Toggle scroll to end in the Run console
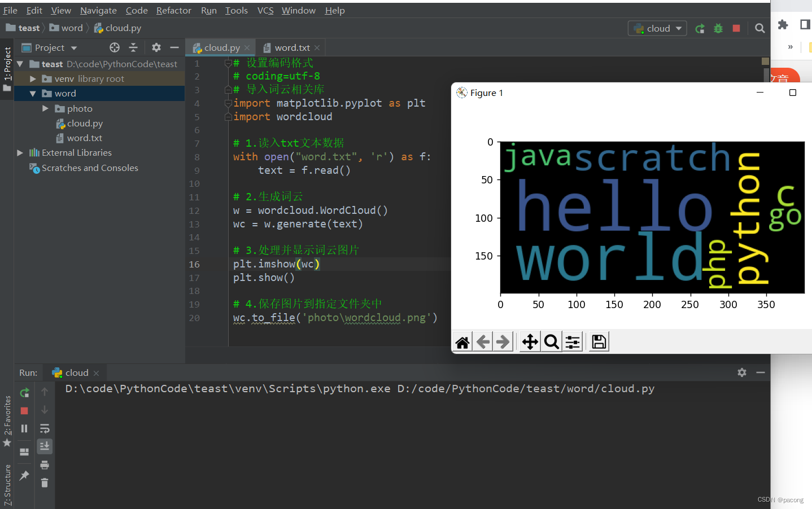The height and width of the screenshot is (509, 812). pos(45,446)
